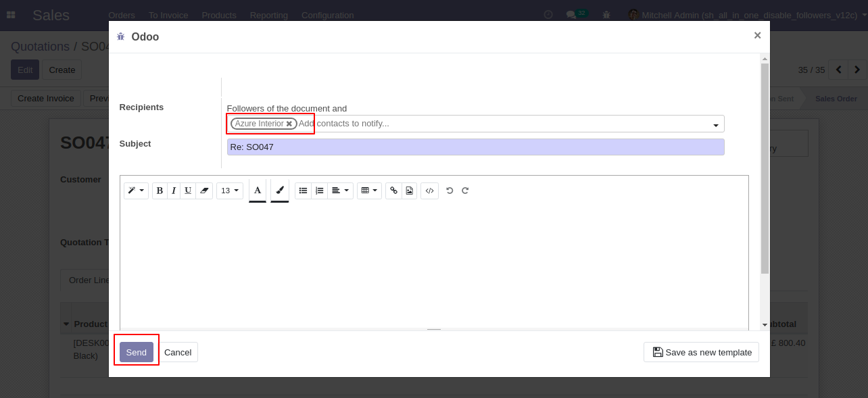
Task: Choose background color with the brush button
Action: click(x=280, y=191)
